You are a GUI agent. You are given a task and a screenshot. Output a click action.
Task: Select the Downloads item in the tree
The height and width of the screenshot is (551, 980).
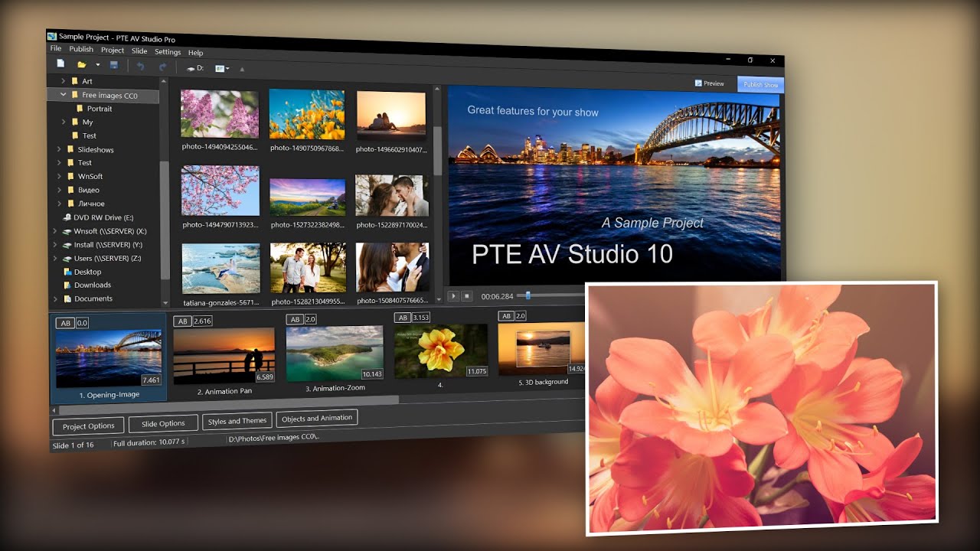[86, 285]
